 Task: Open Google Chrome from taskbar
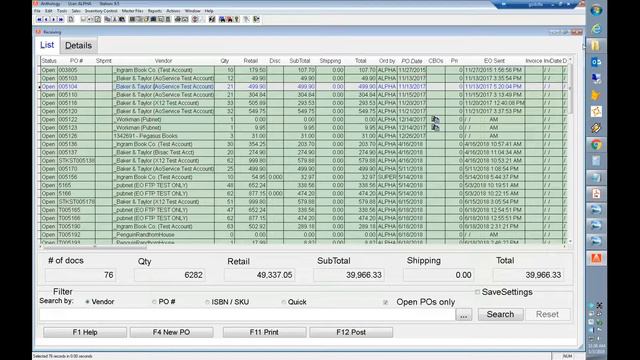point(596,144)
